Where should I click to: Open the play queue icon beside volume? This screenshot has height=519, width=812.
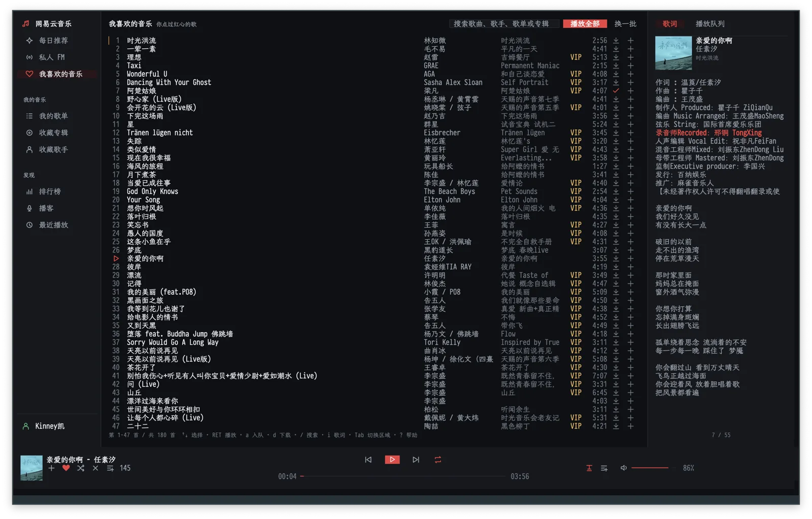tap(604, 468)
